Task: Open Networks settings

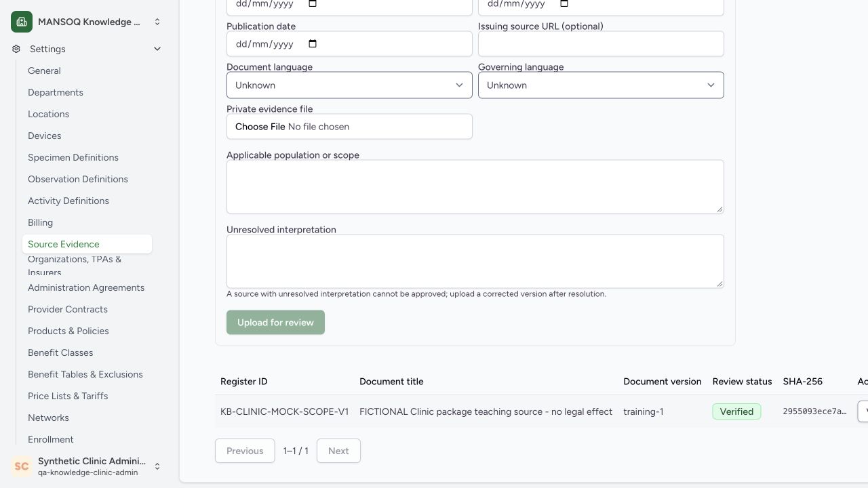Action: click(48, 418)
